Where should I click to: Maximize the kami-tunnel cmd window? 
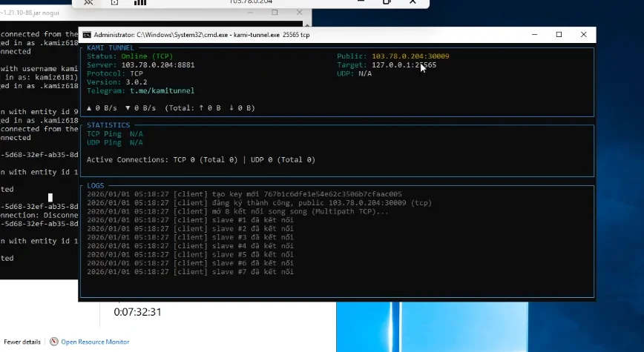559,35
